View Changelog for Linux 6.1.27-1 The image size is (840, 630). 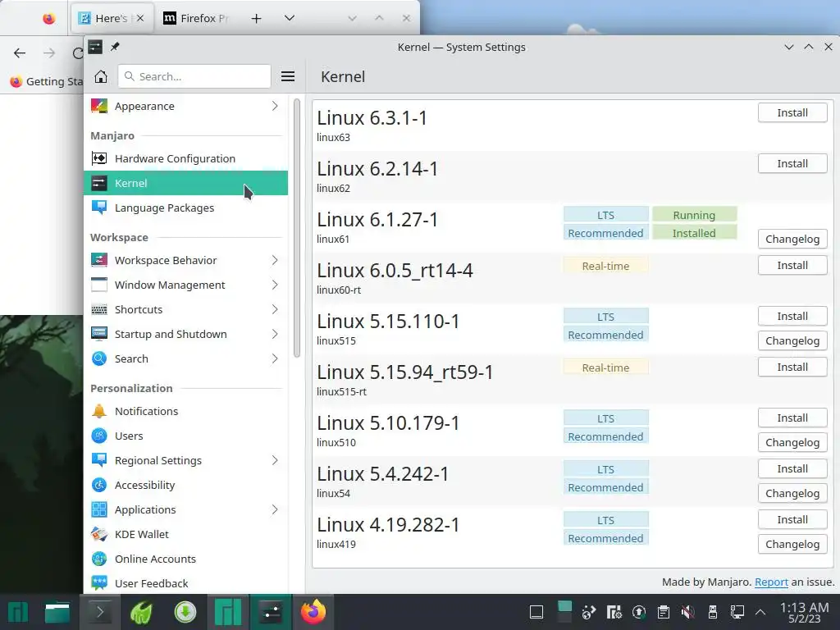792,239
